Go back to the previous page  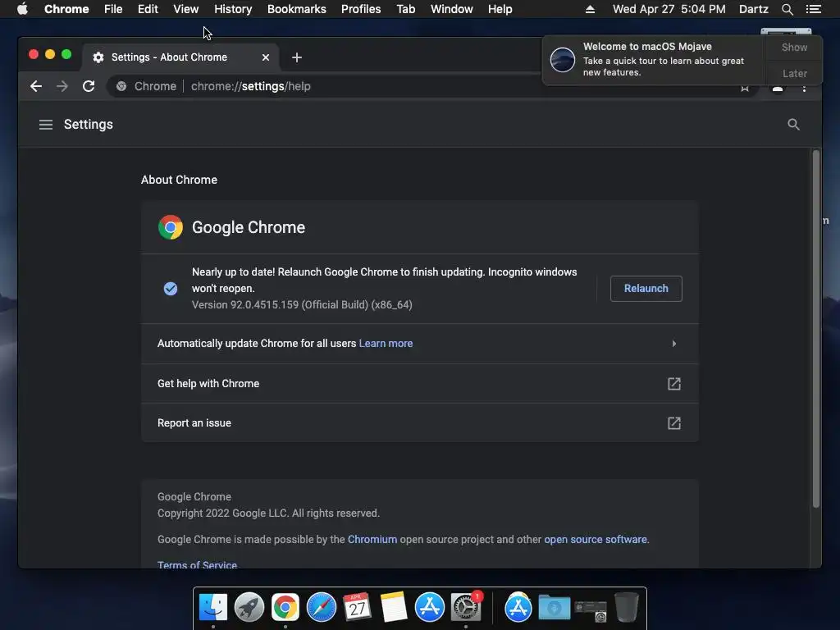(36, 86)
